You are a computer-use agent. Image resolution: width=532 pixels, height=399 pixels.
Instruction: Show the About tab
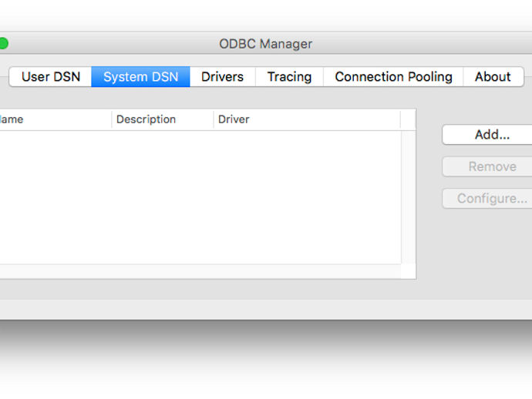(x=493, y=76)
